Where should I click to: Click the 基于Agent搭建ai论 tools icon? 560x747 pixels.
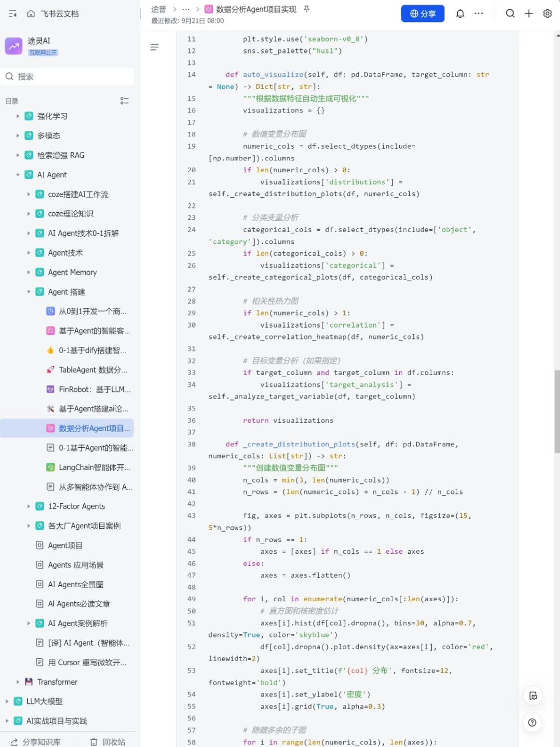[x=50, y=408]
